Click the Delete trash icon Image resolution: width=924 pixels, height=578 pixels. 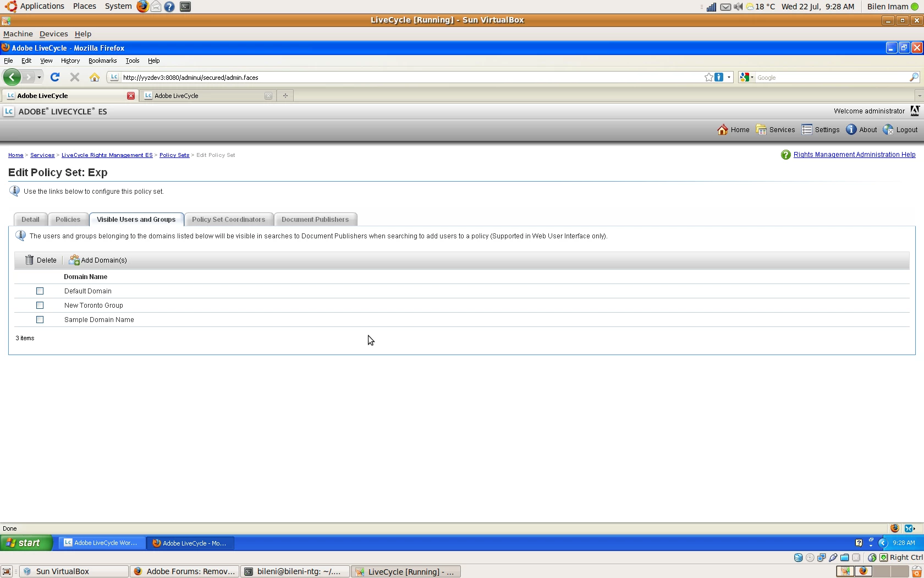(x=29, y=260)
